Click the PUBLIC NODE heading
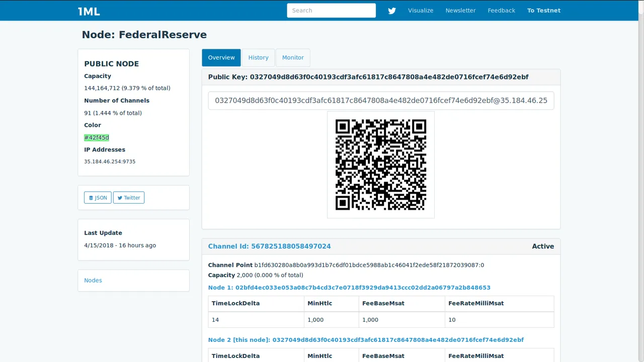Viewport: 644px width, 362px height. (x=112, y=64)
